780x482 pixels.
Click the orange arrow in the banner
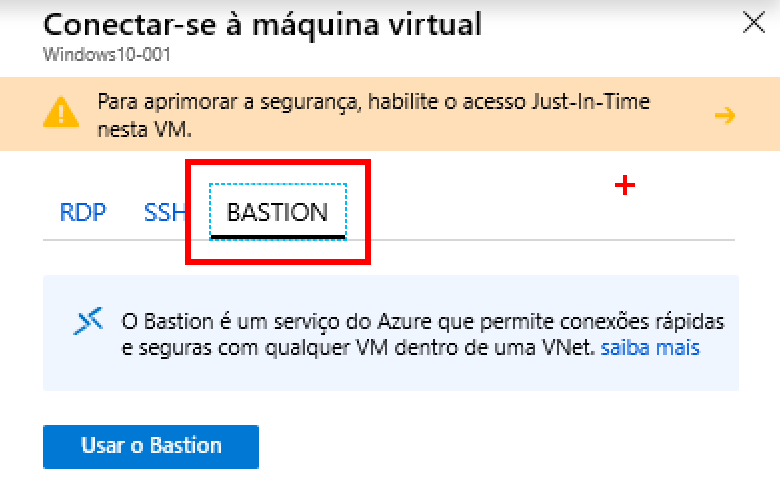(725, 116)
